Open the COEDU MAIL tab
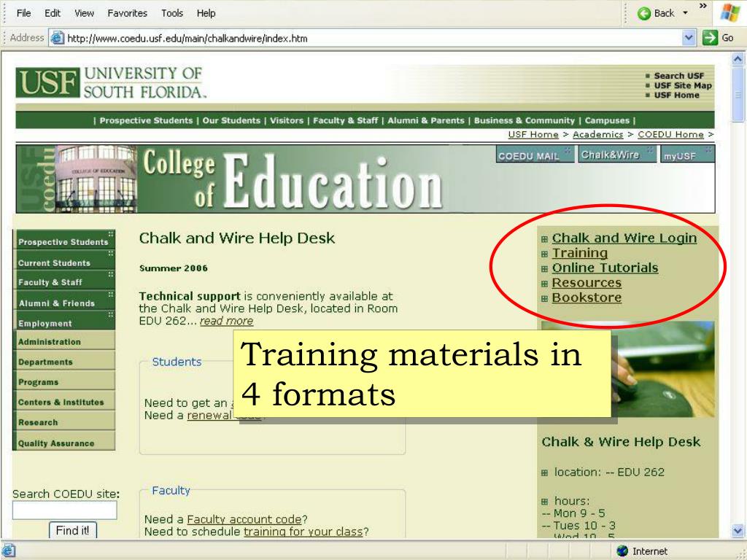 click(x=534, y=155)
